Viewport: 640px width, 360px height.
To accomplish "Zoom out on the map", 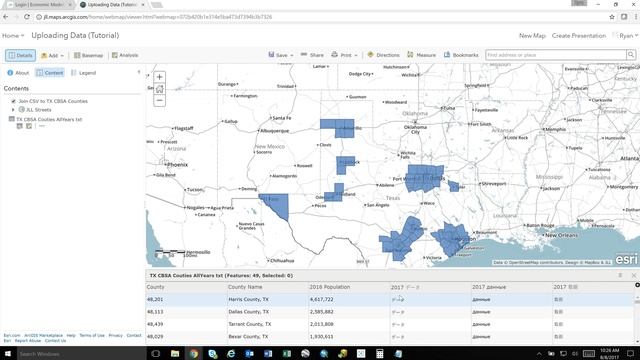I will [160, 100].
